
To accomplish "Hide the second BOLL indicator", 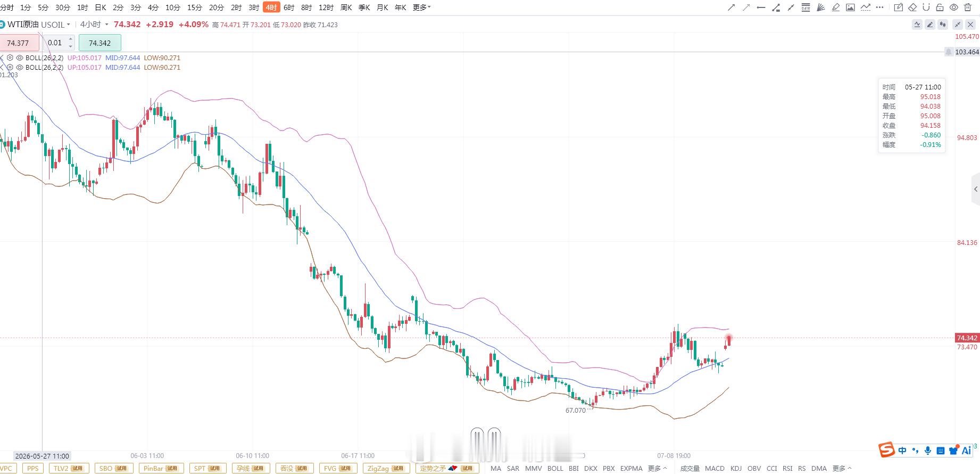I will point(20,67).
